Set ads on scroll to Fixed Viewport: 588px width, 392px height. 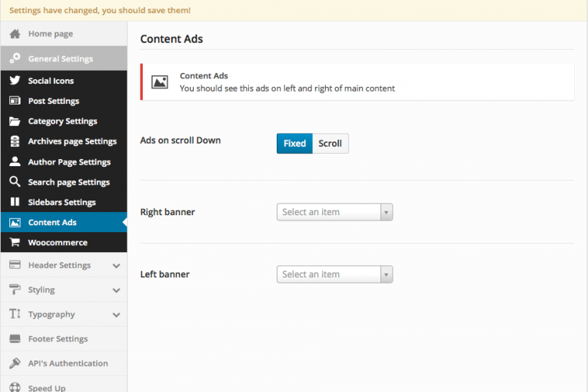pyautogui.click(x=294, y=143)
